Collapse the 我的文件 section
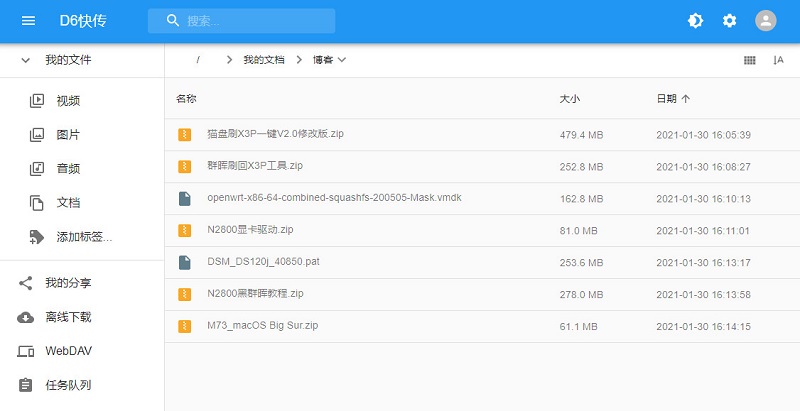 point(26,60)
